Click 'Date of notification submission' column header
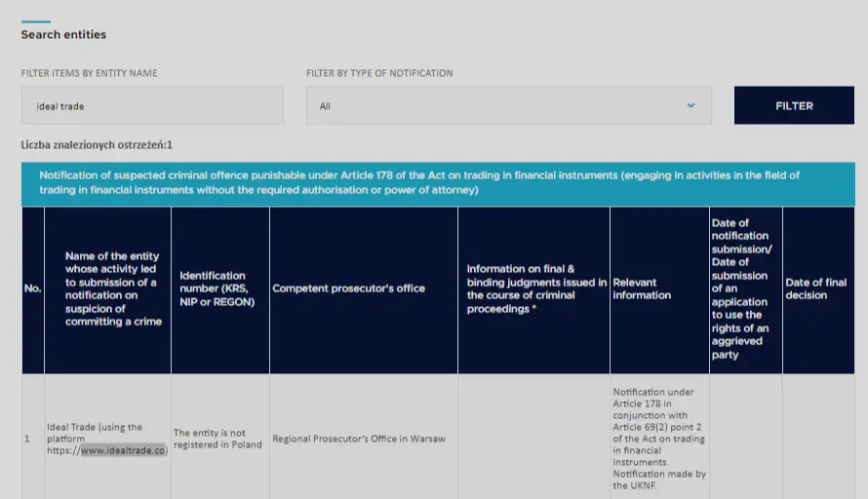Screen dimensions: 868x499 (x=746, y=288)
